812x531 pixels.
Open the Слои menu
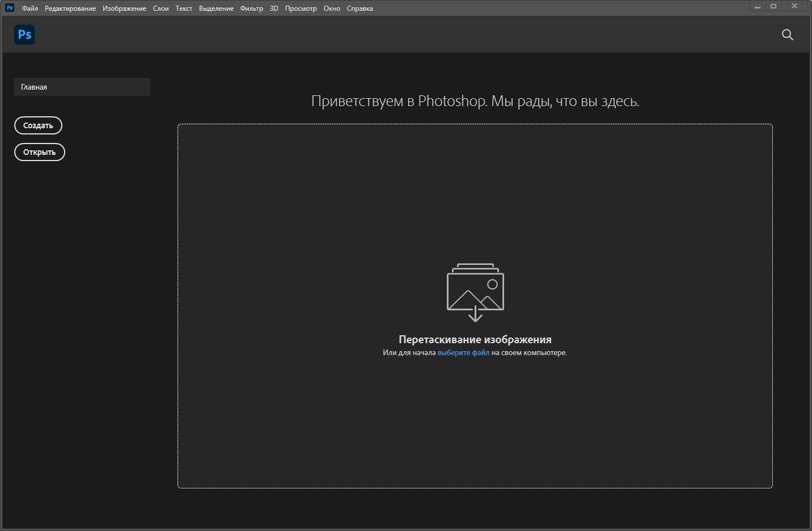[160, 9]
